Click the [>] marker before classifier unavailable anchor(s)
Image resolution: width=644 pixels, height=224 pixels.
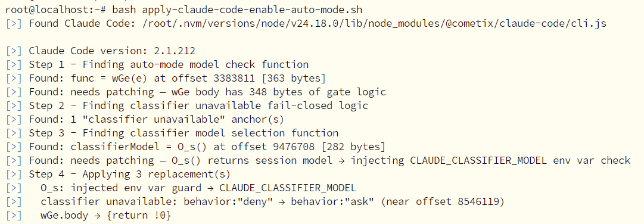14,120
